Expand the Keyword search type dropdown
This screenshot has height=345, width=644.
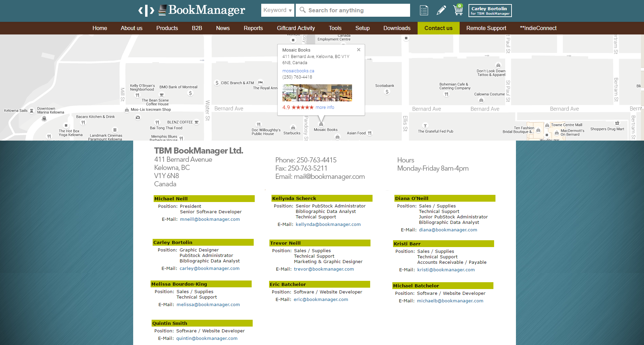(278, 10)
